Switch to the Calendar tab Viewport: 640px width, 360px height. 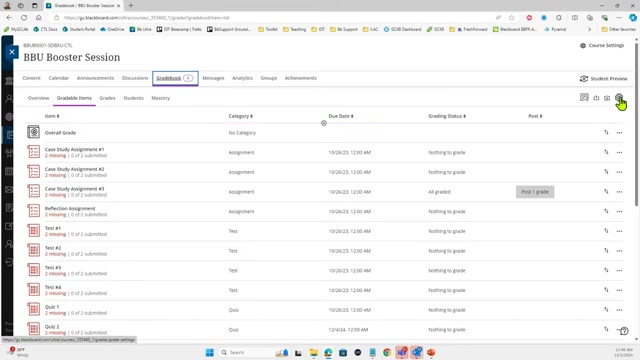59,78
